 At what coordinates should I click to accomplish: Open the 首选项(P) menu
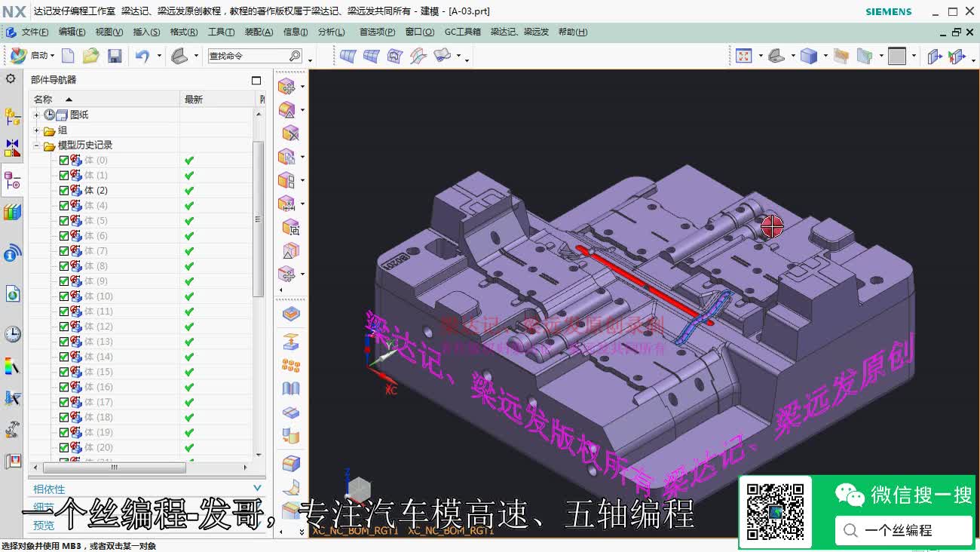coord(377,32)
